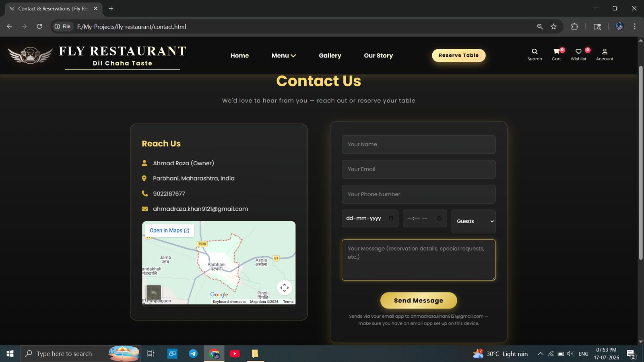Click the phone number 9022187677
Screen dimensions: 644x362
coord(169,193)
